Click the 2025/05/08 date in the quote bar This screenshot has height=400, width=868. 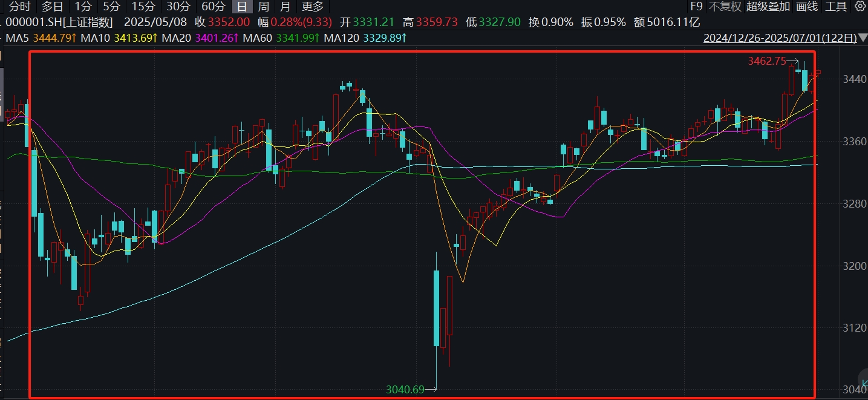156,22
